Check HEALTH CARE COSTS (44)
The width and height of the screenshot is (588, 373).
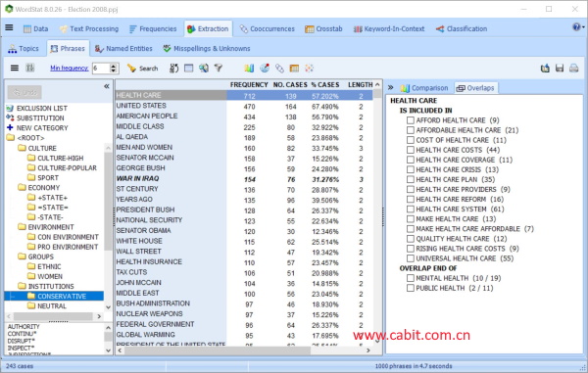[411, 150]
